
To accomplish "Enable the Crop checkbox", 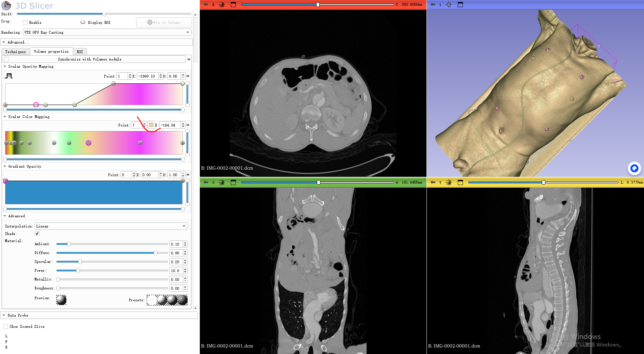I will 25,22.
